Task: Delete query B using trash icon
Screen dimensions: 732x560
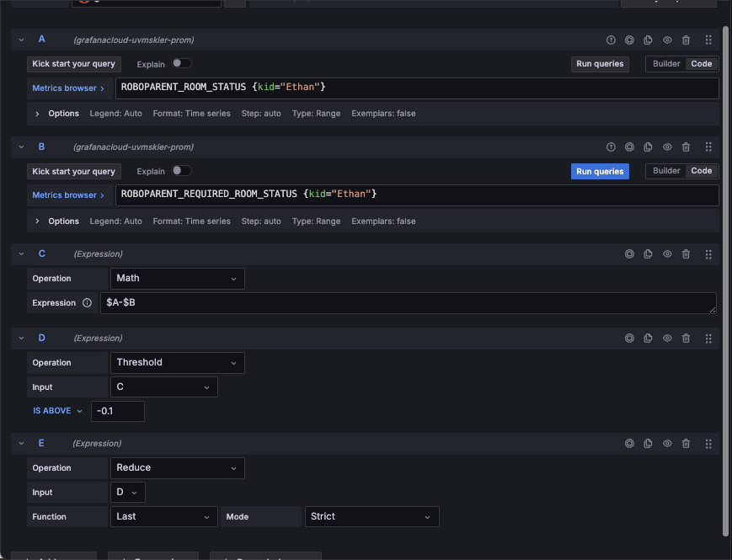Action: pyautogui.click(x=686, y=147)
